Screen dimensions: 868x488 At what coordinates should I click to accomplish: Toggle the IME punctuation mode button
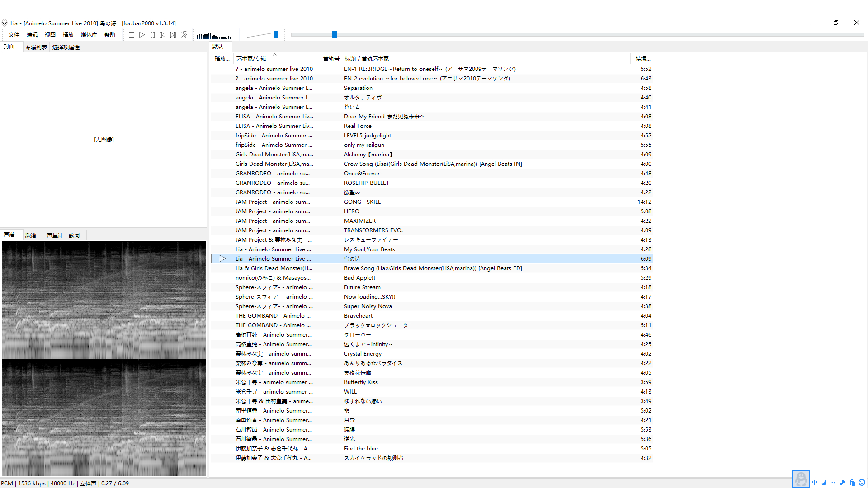coord(833,483)
